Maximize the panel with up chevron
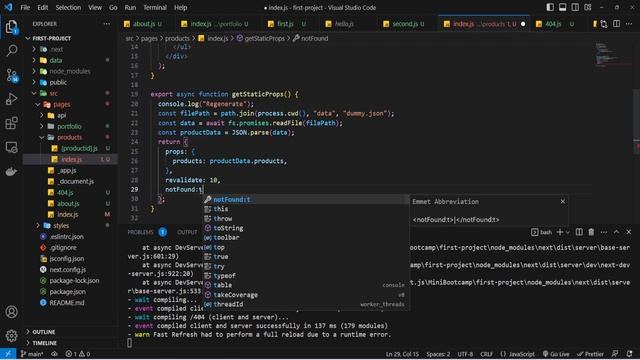640x360 pixels. (x=616, y=232)
